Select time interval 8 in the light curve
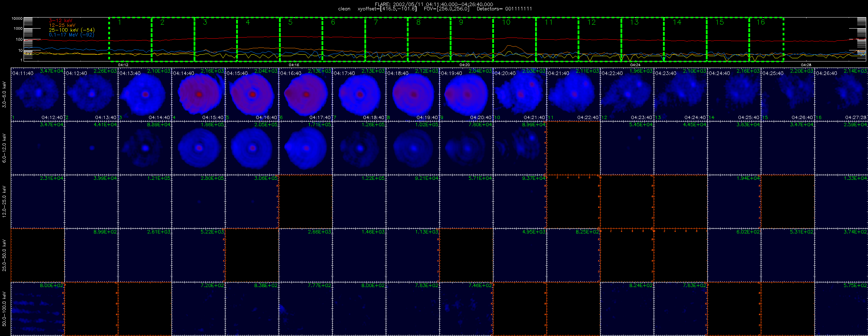The width and height of the screenshot is (868, 336). point(429,39)
